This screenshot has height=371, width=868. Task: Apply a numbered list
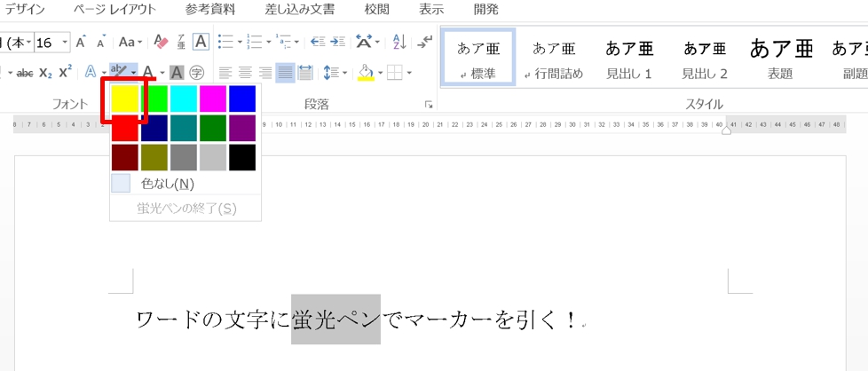pos(255,42)
